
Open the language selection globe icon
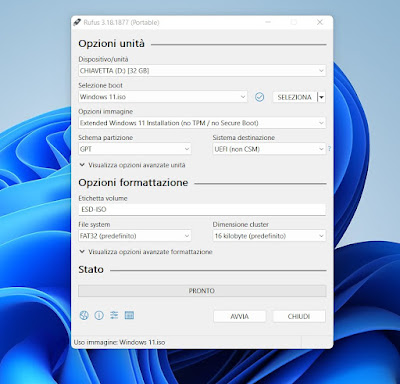tap(84, 315)
